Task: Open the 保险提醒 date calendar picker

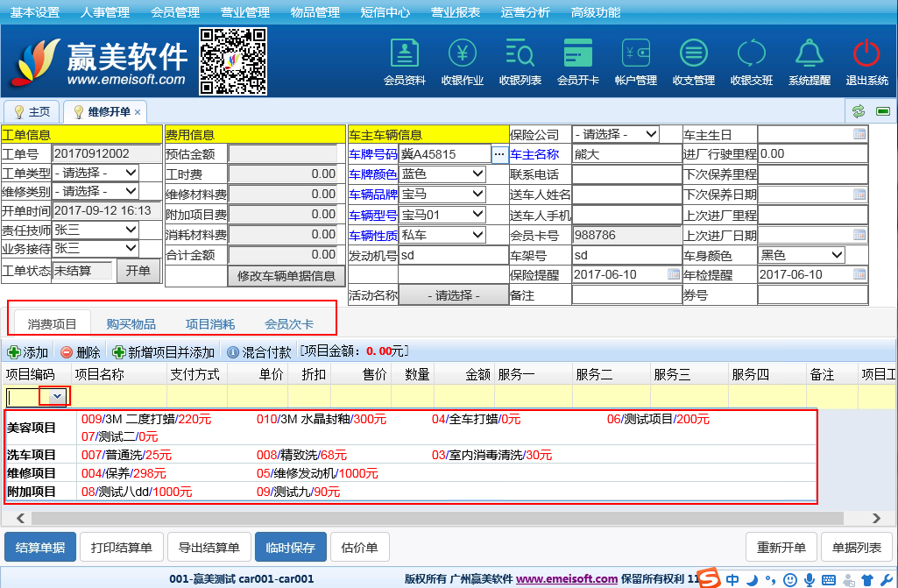Action: (x=673, y=274)
